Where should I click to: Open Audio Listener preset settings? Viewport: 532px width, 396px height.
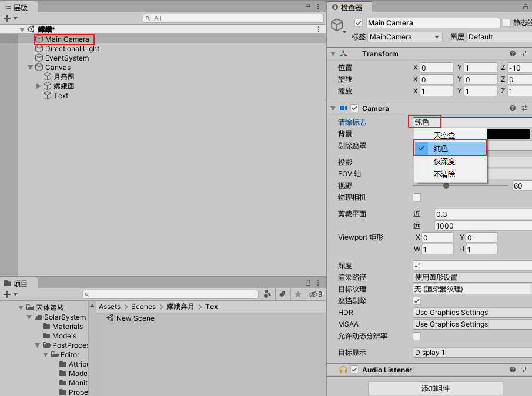524,370
